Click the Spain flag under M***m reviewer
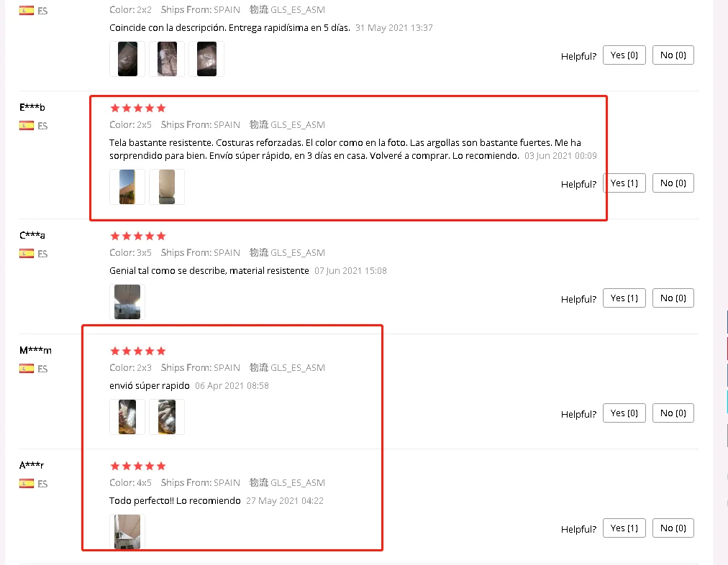 click(x=27, y=368)
